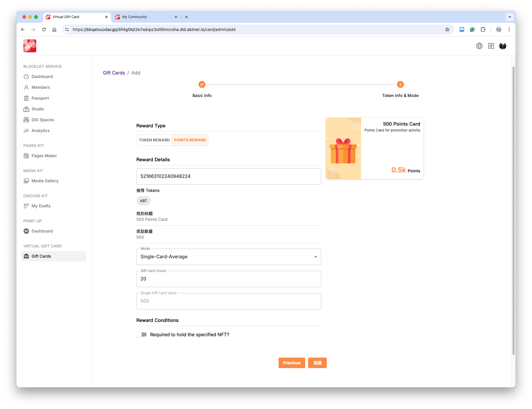Viewport: 532px width, 409px height.
Task: Open the browser extensions puzzle icon
Action: point(483,30)
